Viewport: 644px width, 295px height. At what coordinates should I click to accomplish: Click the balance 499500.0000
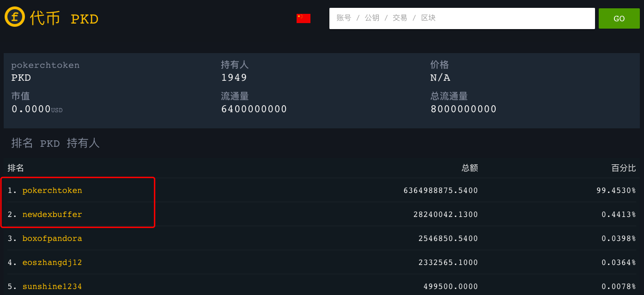[x=451, y=286]
